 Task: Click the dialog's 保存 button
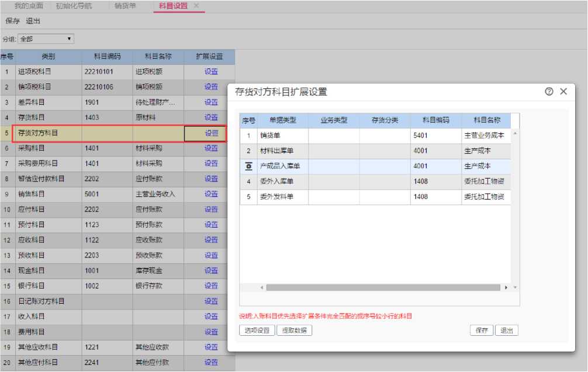tap(481, 331)
